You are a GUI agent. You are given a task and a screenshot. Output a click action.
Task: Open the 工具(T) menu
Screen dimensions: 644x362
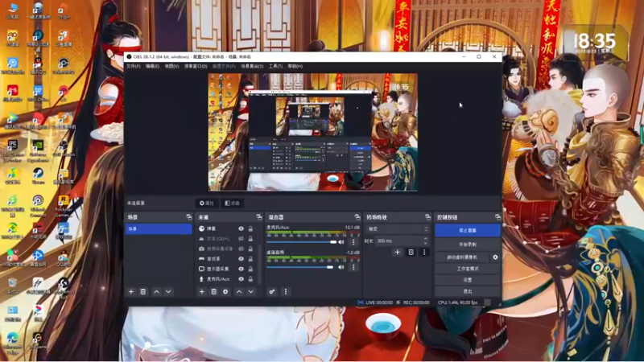point(275,66)
